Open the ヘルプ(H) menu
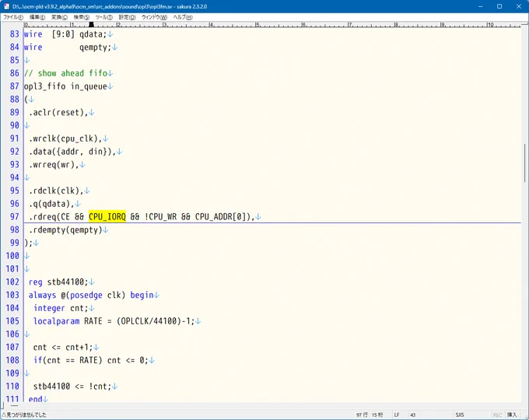The height and width of the screenshot is (420, 529). tap(183, 17)
